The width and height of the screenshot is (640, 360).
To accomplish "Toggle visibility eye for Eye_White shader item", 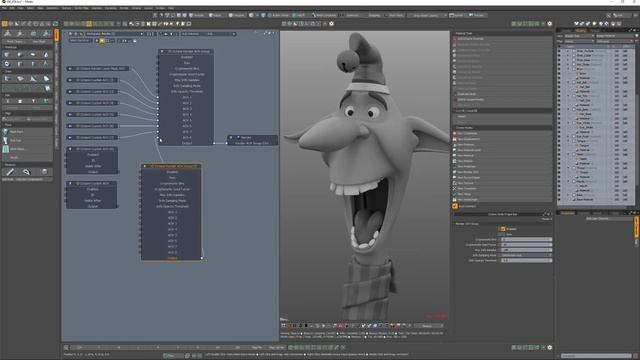I will coord(559,122).
